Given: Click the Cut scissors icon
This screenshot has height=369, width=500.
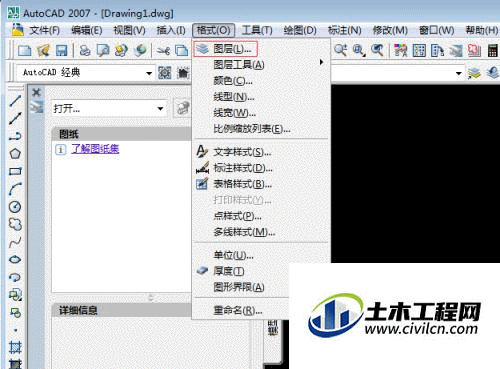Looking at the screenshot, I should pyautogui.click(x=163, y=51).
